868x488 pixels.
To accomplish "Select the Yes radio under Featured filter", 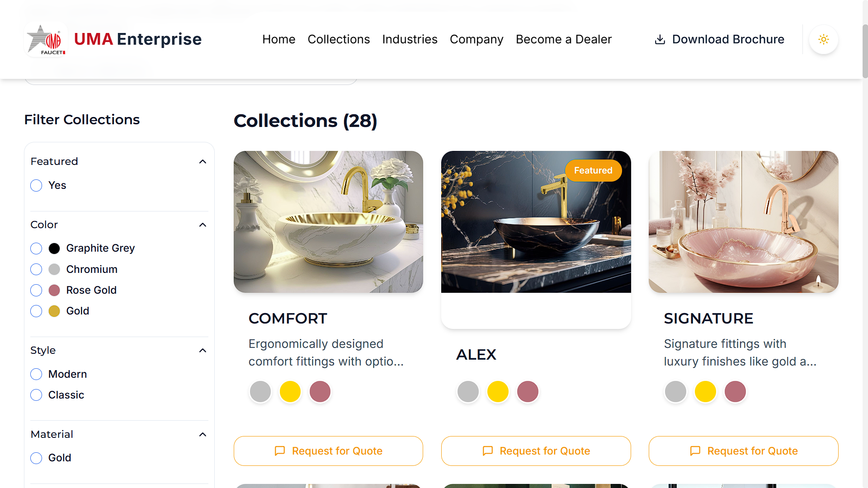I will tap(36, 185).
